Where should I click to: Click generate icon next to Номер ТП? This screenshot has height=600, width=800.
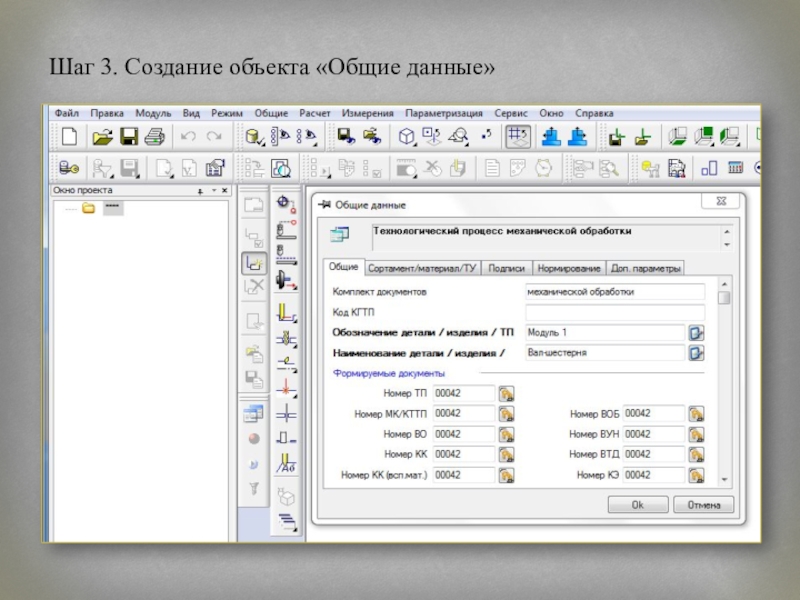[x=506, y=393]
